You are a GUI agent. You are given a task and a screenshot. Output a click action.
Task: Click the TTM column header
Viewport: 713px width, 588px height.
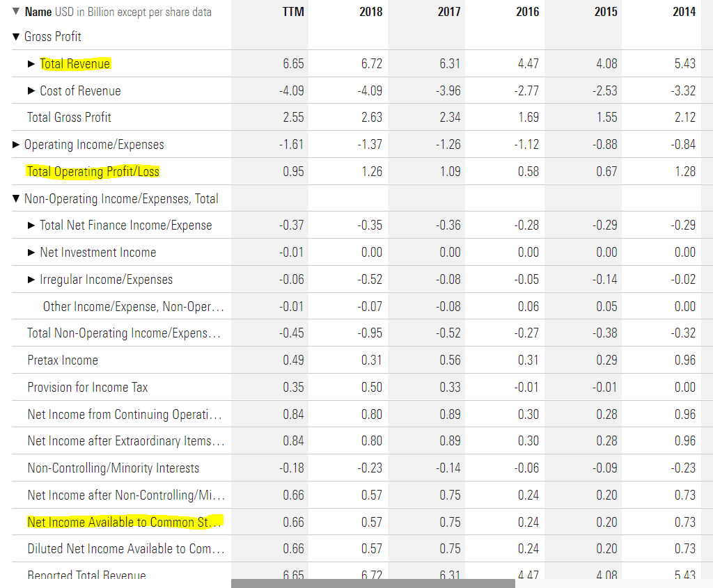[294, 12]
